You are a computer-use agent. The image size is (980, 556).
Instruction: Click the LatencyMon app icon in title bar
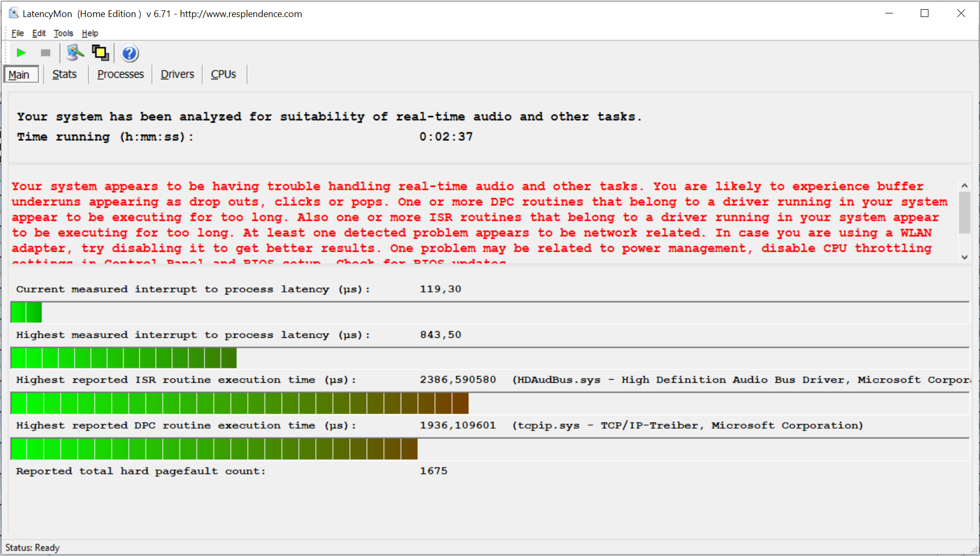[13, 13]
